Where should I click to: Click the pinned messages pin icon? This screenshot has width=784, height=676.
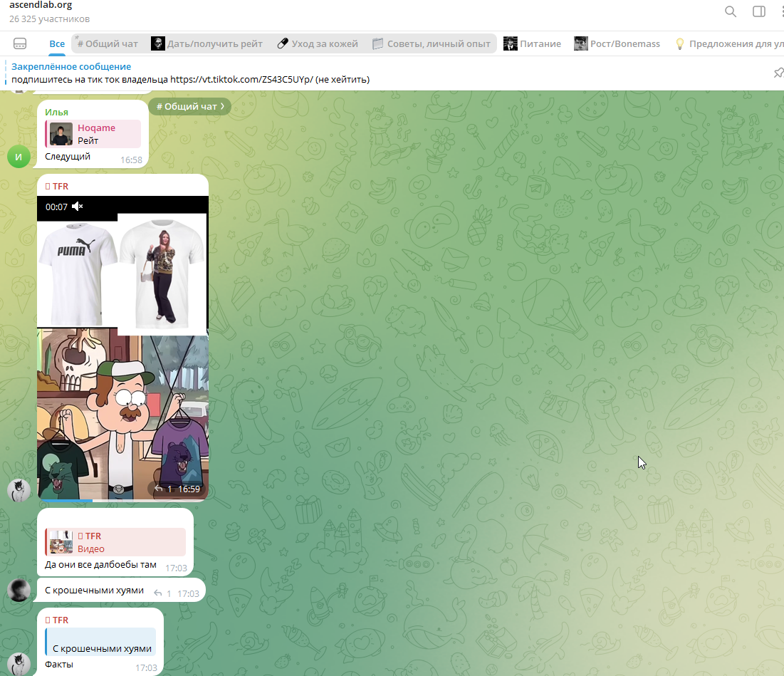778,73
